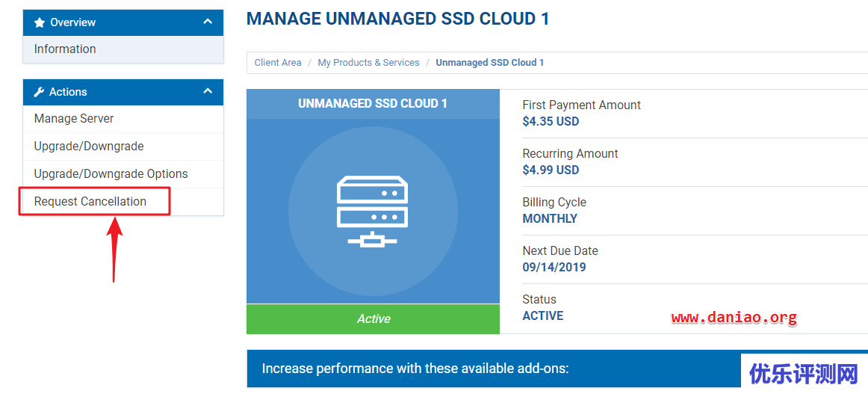The image size is (868, 394).
Task: Click the green Active status bar
Action: 373,319
